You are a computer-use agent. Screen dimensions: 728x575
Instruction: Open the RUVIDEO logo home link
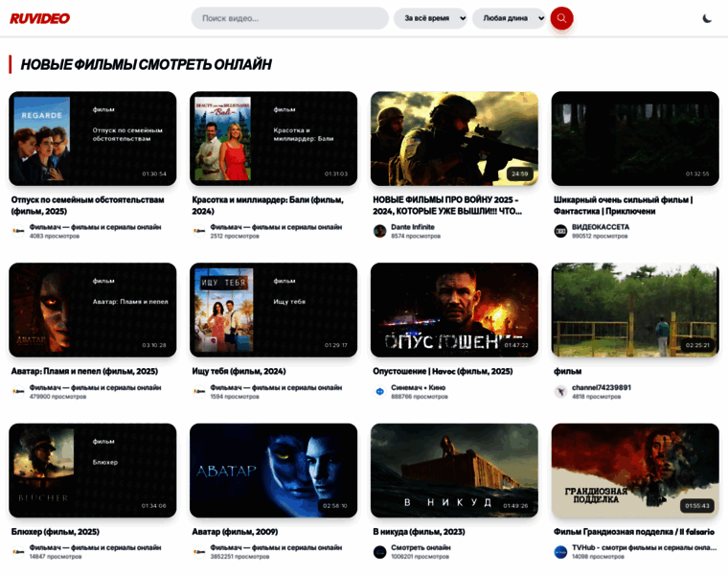[x=40, y=18]
